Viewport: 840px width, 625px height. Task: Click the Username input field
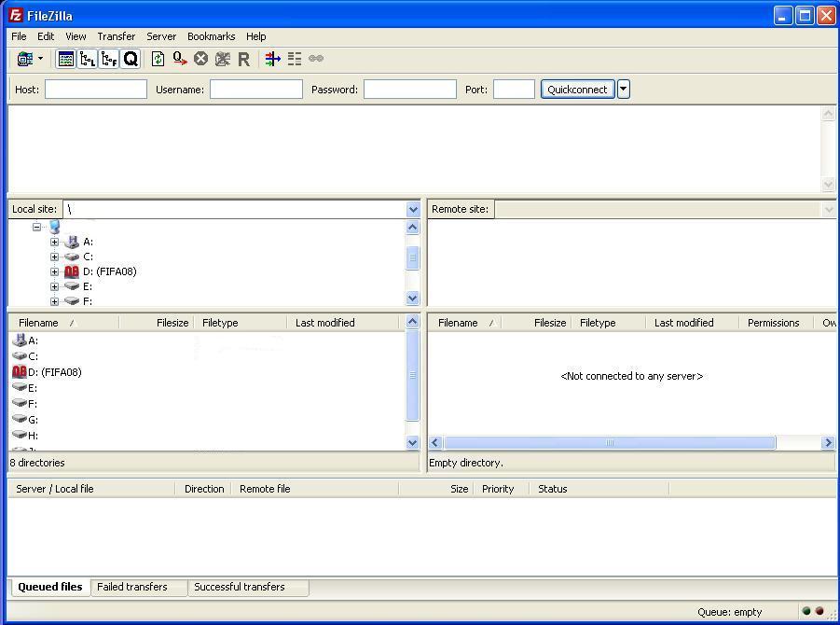(256, 89)
